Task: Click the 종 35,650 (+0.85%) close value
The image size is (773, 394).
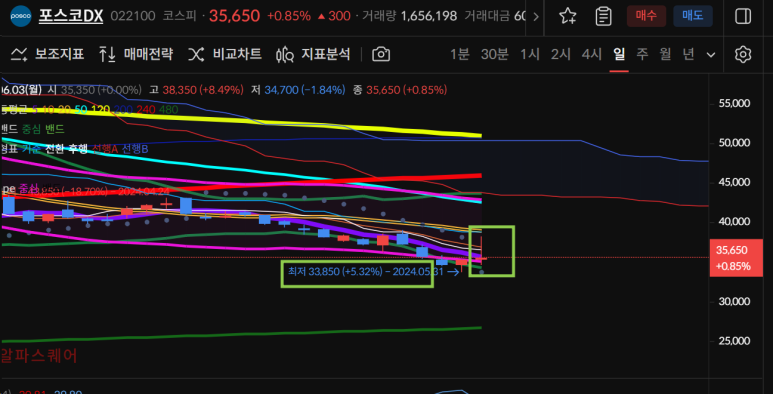Action: click(400, 90)
